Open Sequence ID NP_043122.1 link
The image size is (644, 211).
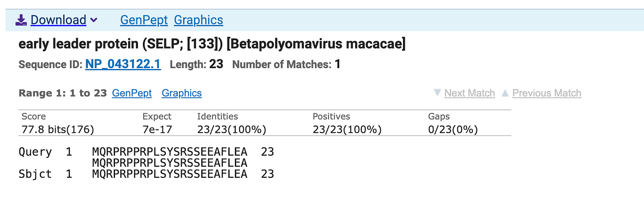tap(123, 65)
